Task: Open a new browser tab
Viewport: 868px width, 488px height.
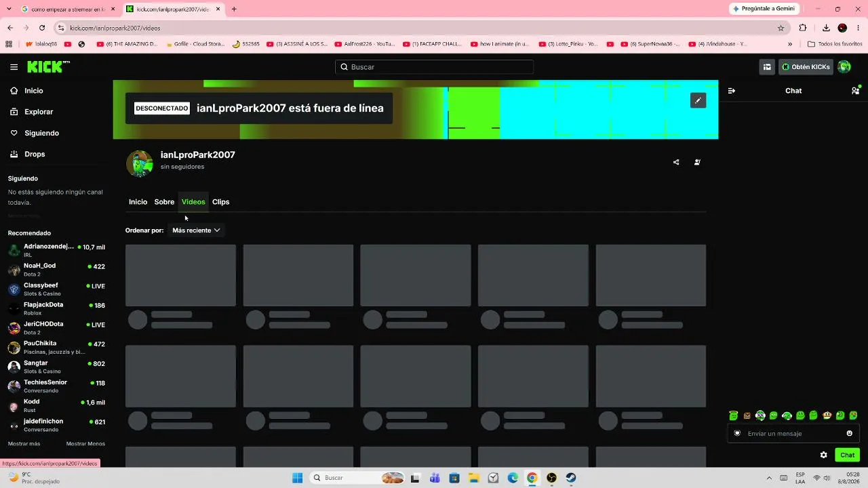Action: [234, 9]
